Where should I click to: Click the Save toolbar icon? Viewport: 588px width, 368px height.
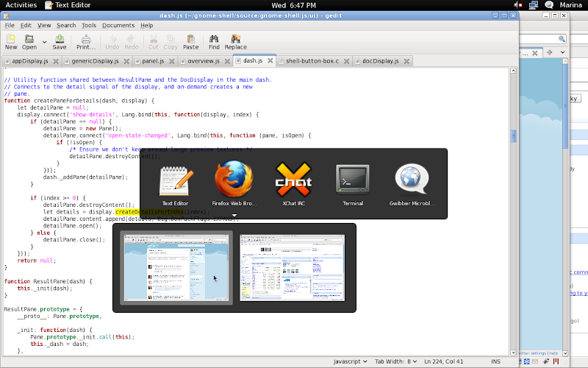[60, 42]
